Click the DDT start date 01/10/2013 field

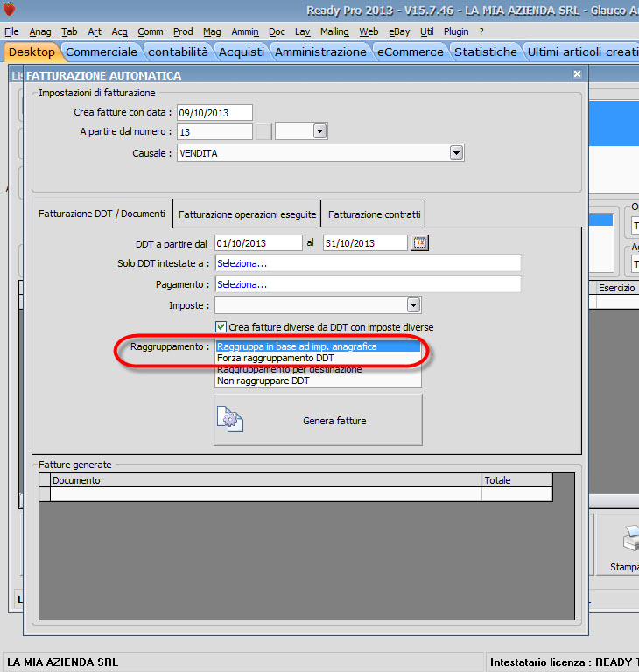(258, 243)
